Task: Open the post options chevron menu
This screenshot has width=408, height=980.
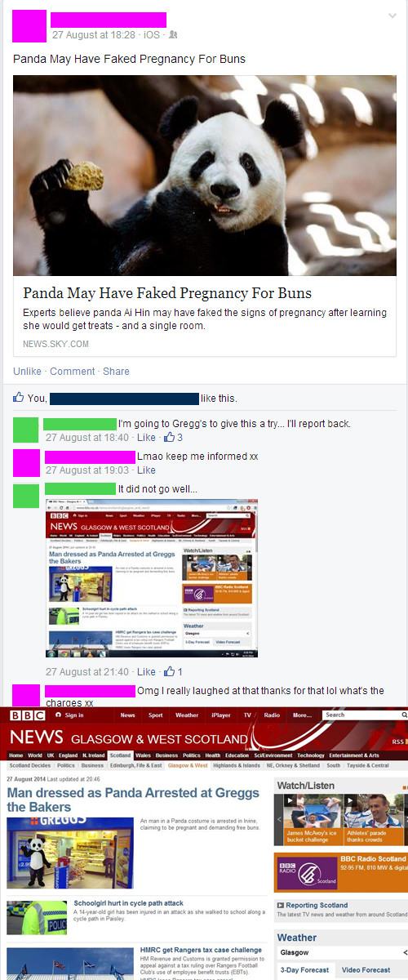Action: (x=392, y=16)
